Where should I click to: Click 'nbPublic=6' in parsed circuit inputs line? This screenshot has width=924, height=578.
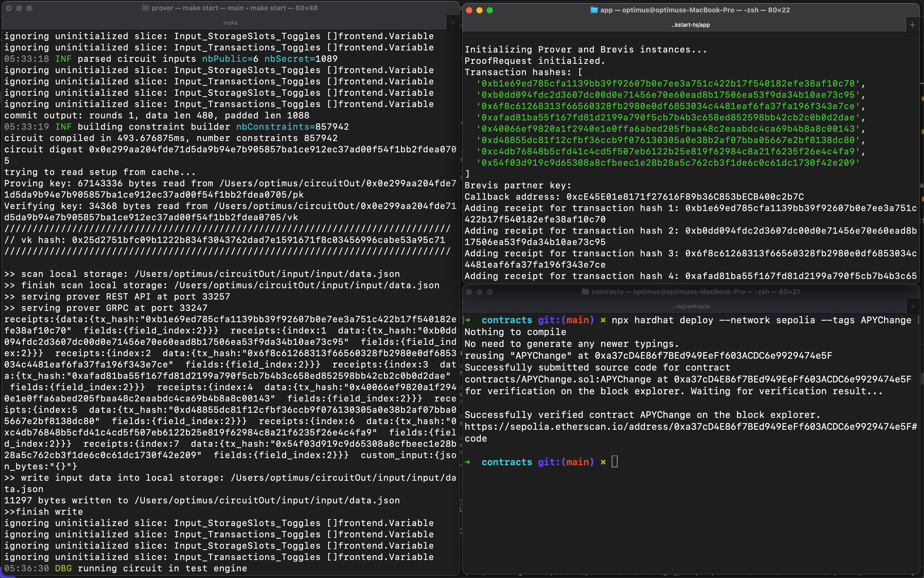(x=230, y=59)
